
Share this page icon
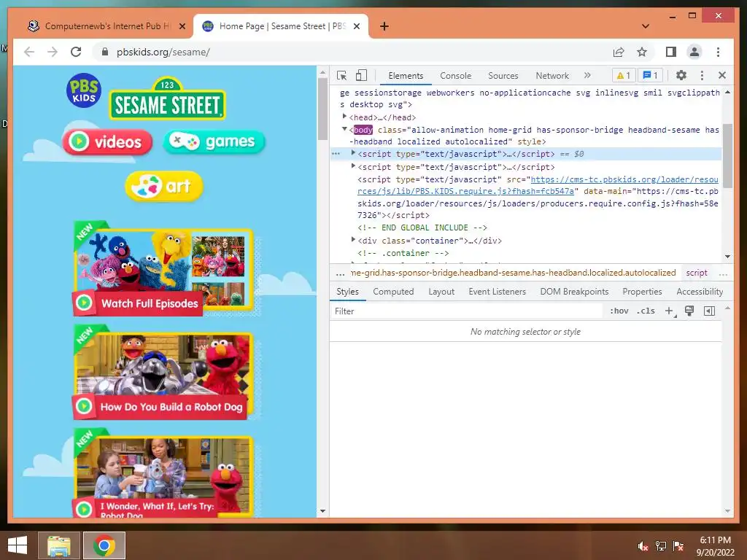pyautogui.click(x=619, y=52)
